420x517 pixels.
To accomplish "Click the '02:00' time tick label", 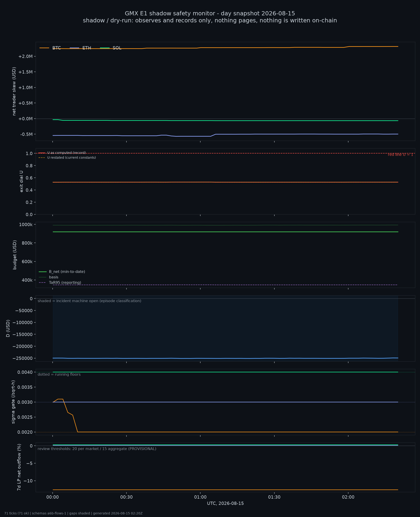I will tap(348, 497).
